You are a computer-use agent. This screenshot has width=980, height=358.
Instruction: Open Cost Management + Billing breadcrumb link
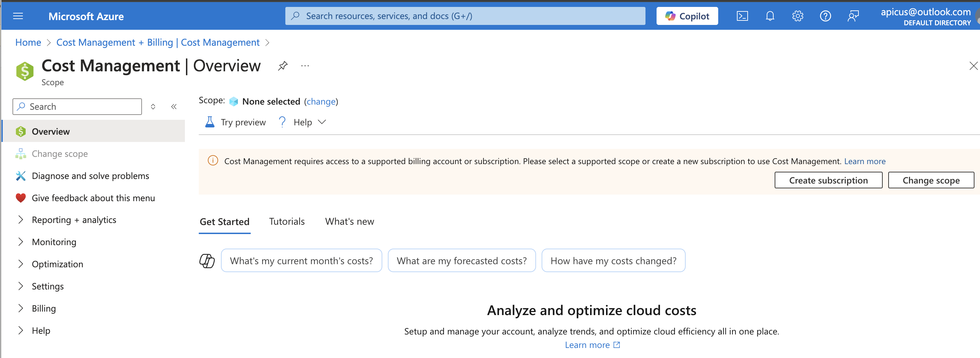[158, 42]
